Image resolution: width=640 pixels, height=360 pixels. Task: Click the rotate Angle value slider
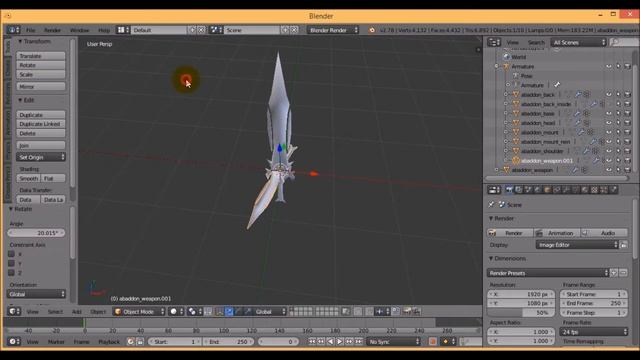36,233
